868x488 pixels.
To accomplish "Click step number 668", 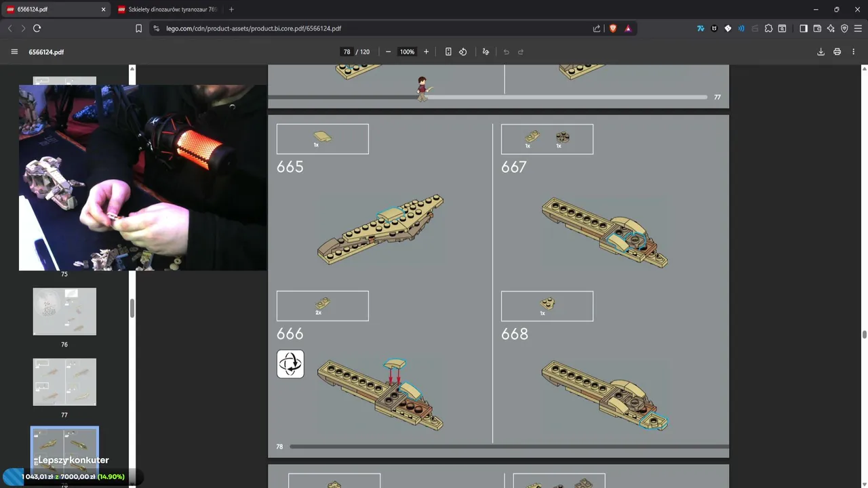I will coord(515,333).
